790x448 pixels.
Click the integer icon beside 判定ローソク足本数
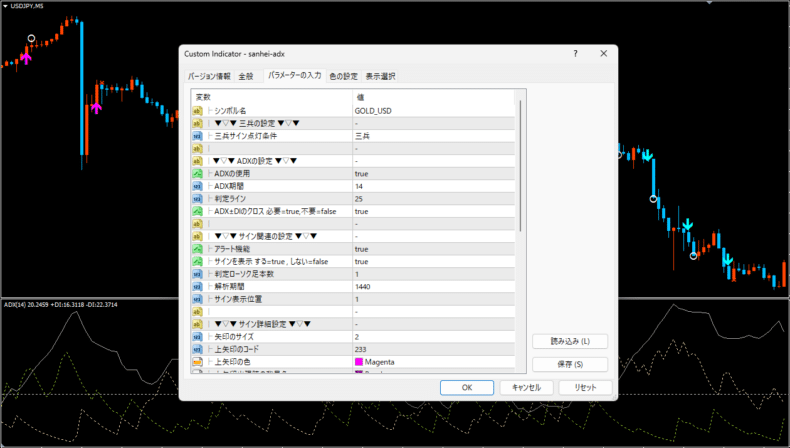(198, 274)
